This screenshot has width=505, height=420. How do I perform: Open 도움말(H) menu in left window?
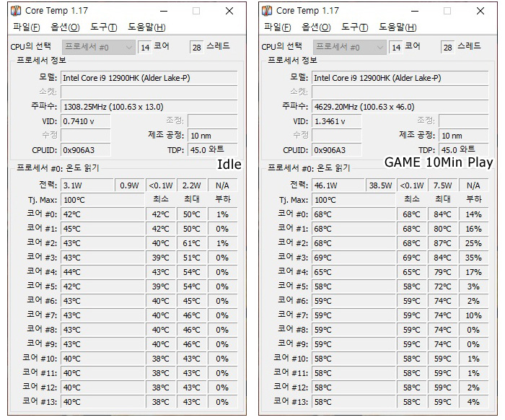point(147,27)
